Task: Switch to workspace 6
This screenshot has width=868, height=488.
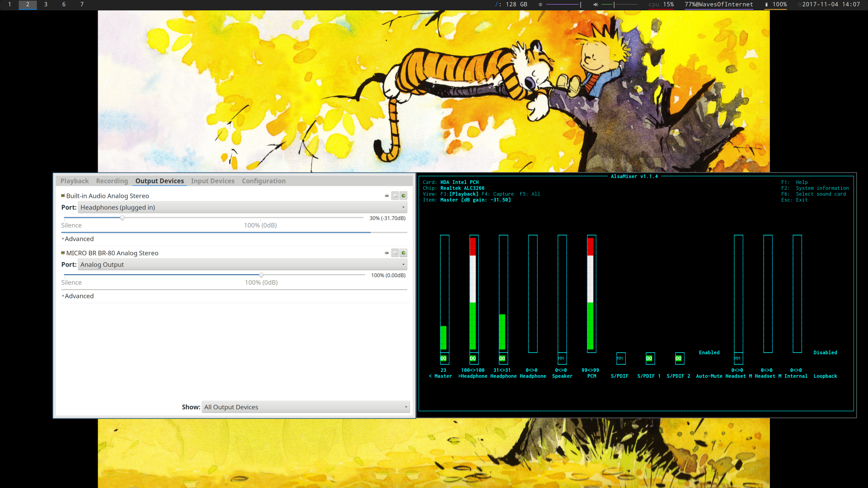Action: click(64, 5)
